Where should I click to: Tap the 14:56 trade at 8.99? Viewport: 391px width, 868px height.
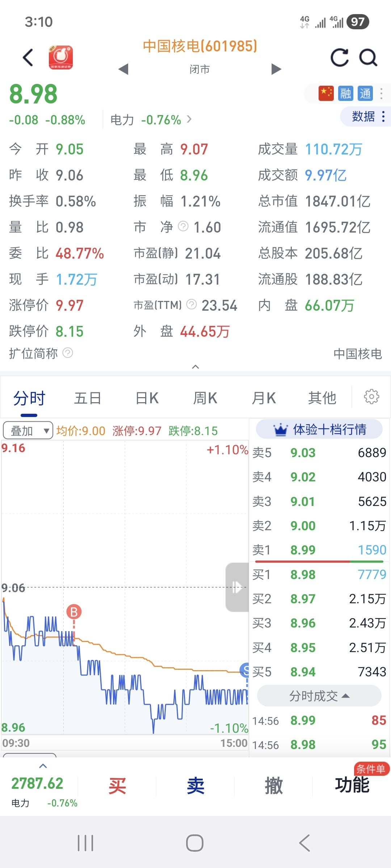click(x=319, y=720)
